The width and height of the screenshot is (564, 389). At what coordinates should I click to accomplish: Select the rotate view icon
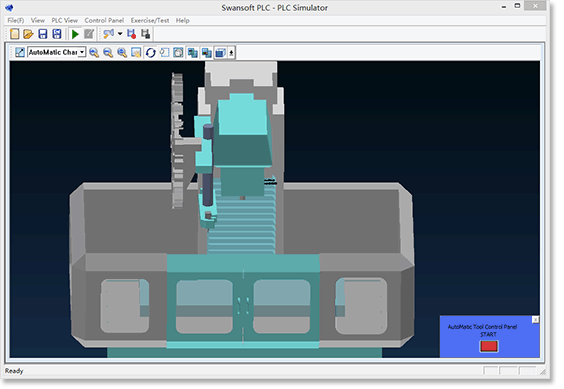[x=150, y=53]
